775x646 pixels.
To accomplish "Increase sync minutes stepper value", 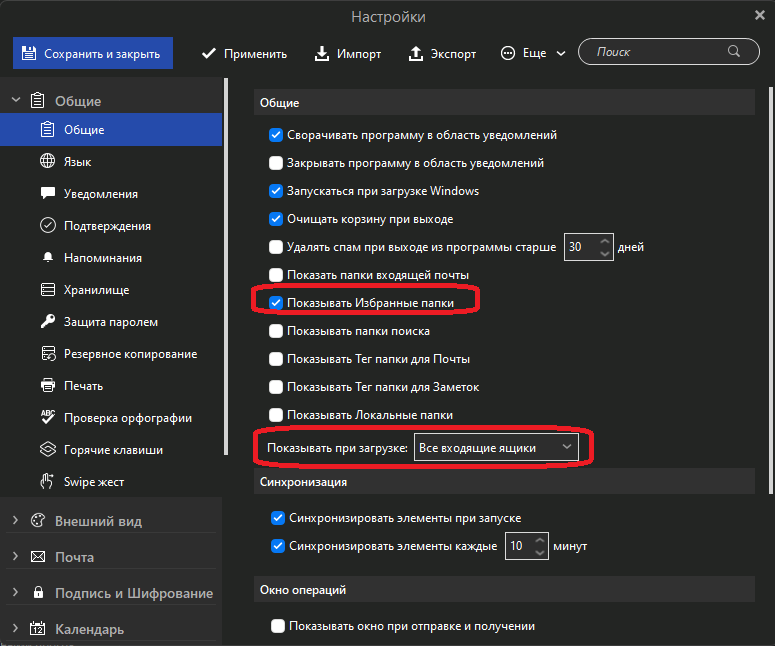I will [540, 540].
